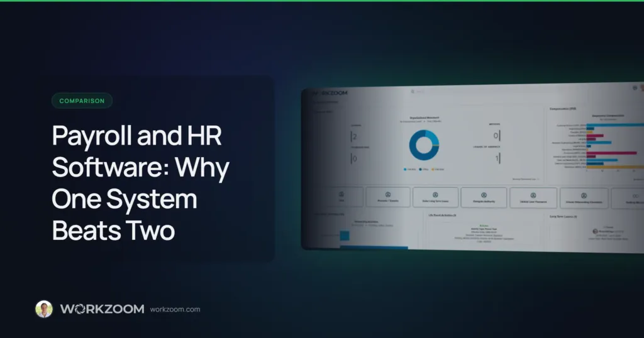
Task: Click the Life Event Activities heading
Action: (442, 215)
